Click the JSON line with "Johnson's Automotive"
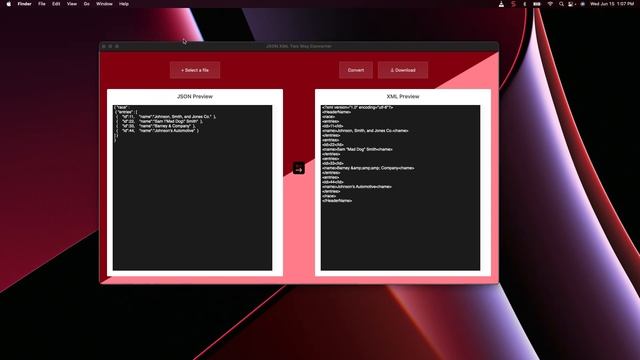Screen dimensions: 640x360 click(x=157, y=131)
